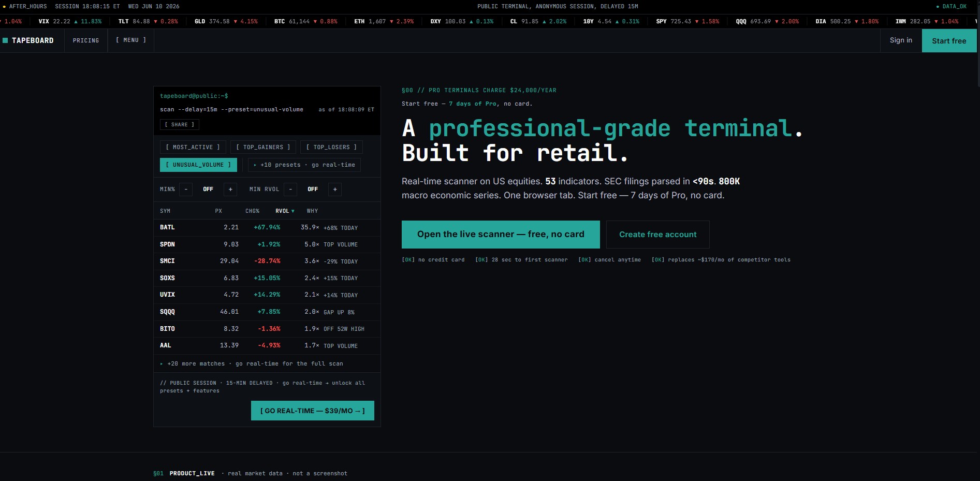
Task: Open the live scanner button
Action: click(x=501, y=235)
